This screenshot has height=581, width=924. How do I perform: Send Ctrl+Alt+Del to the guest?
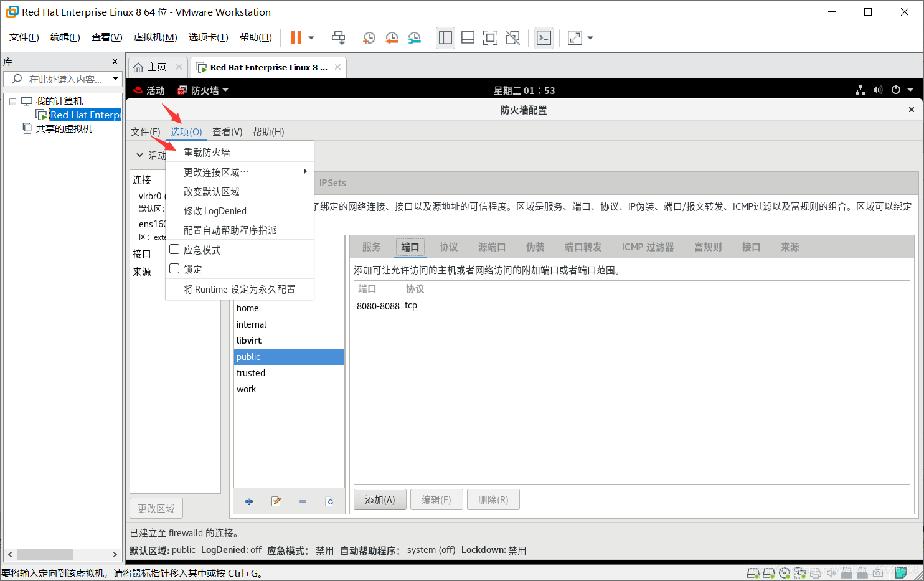(338, 38)
